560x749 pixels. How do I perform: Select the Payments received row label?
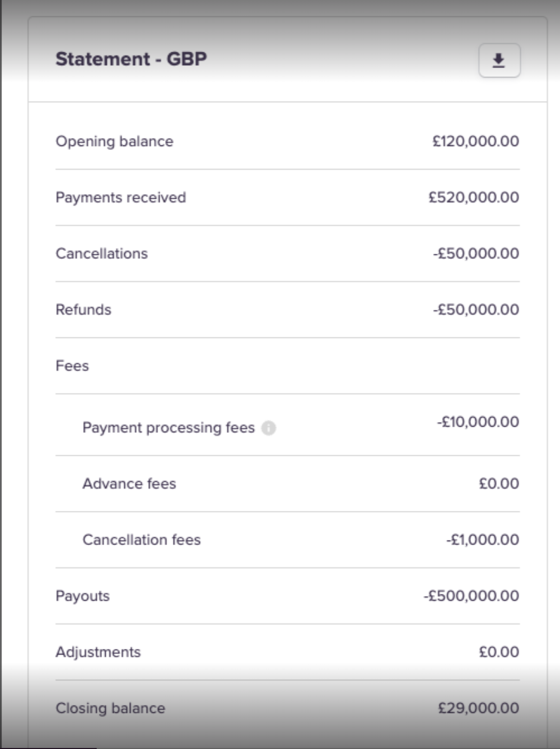(x=121, y=197)
